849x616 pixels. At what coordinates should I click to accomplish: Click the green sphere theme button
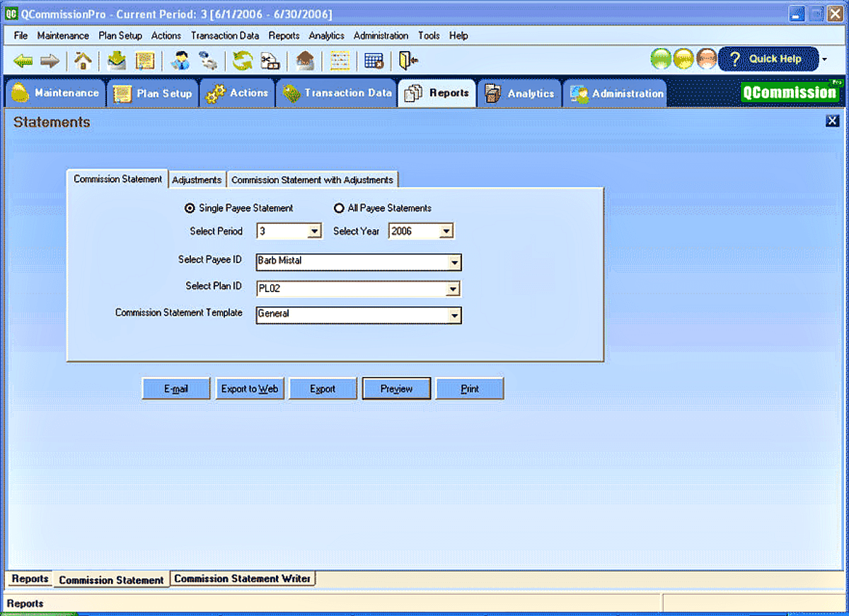pyautogui.click(x=662, y=59)
